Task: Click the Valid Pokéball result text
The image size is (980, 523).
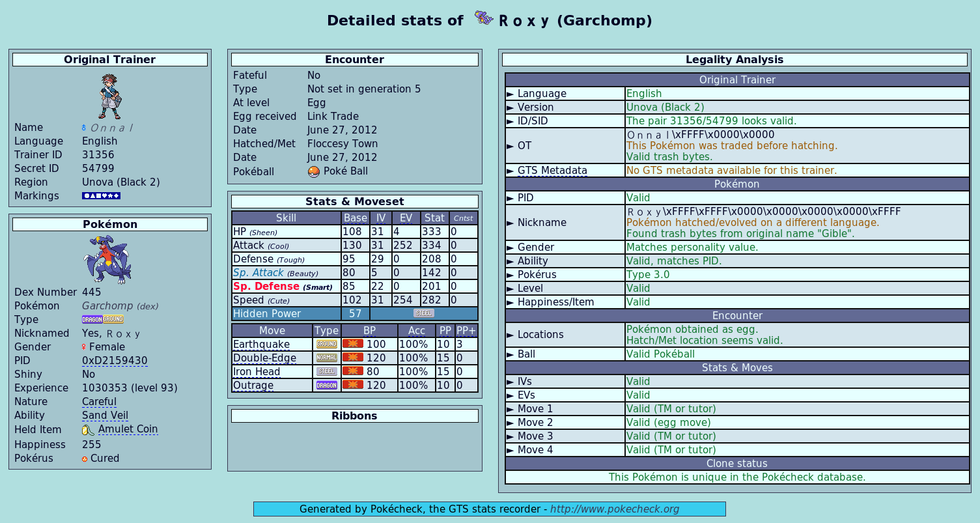Action: pos(660,354)
